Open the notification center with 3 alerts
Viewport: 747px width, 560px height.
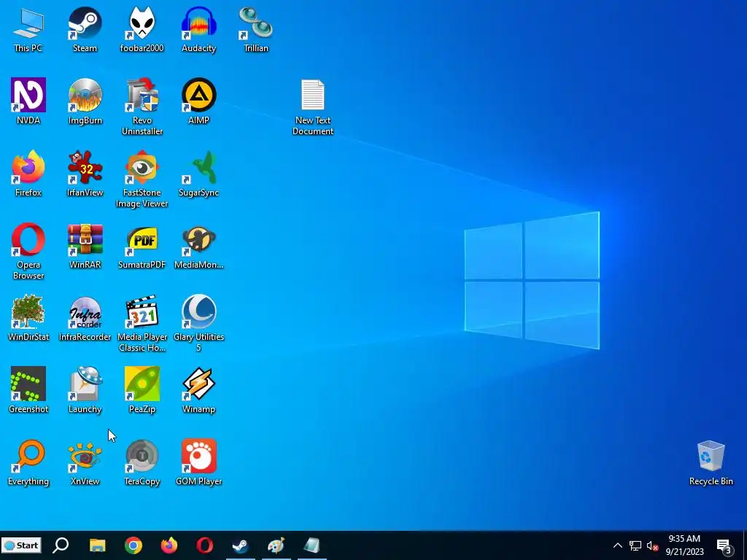724,545
